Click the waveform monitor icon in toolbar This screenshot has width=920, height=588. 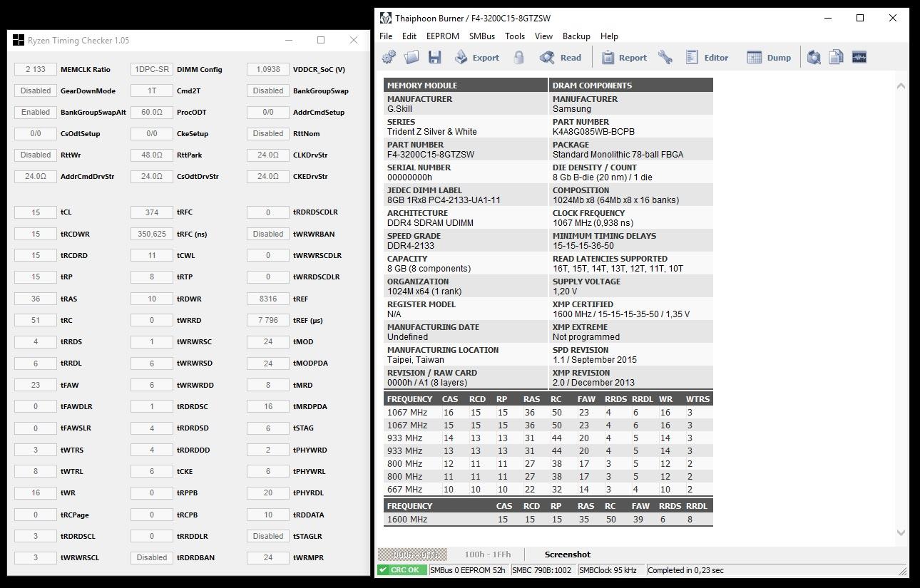click(x=859, y=58)
